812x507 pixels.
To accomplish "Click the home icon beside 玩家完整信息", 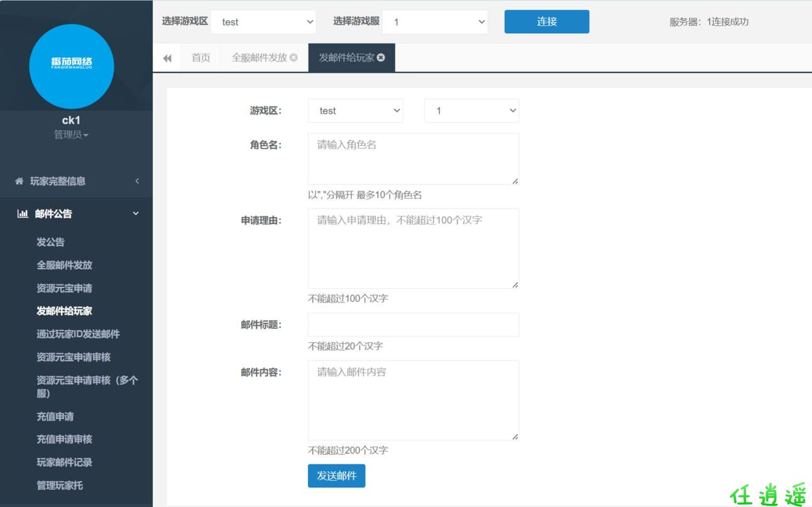I will (x=18, y=181).
